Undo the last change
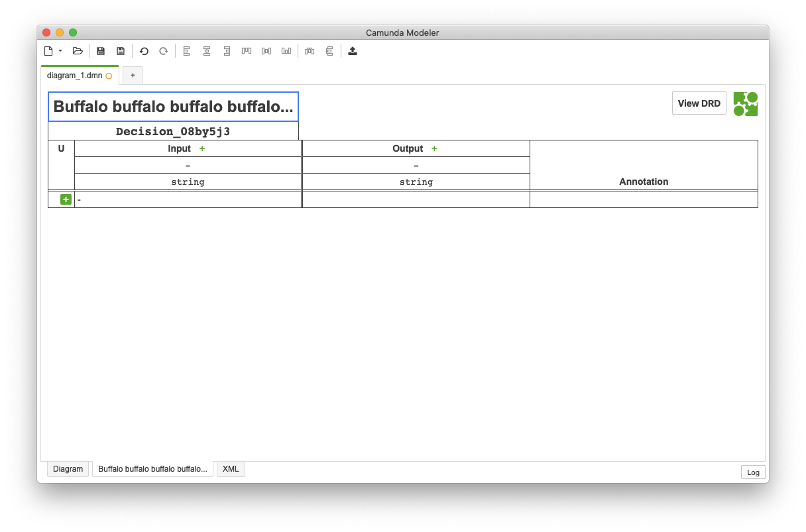Viewport: 806px width, 532px height. coord(144,51)
